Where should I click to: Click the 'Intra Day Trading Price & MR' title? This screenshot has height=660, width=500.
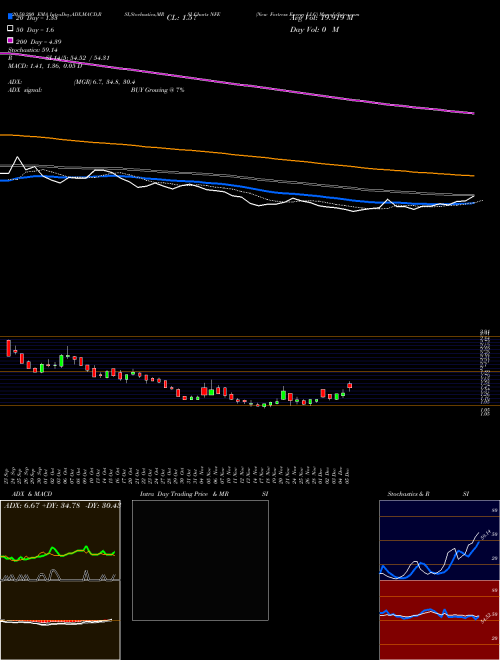pos(184,494)
